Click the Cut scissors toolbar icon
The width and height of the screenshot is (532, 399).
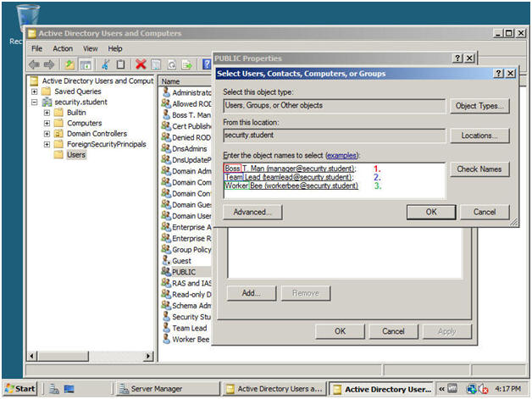pos(106,64)
